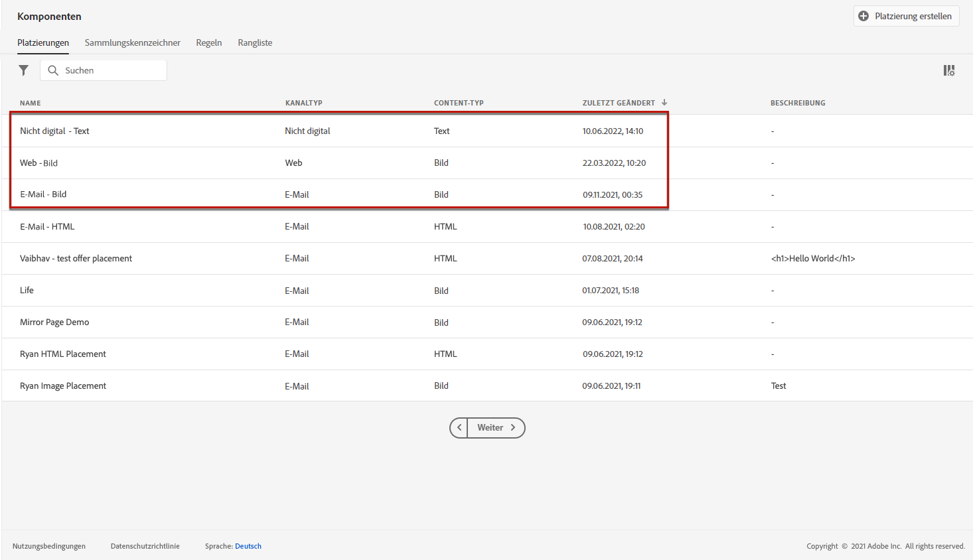Click sort arrow next to Zuletzt geändert
Image resolution: width=973 pixels, height=560 pixels.
[664, 102]
